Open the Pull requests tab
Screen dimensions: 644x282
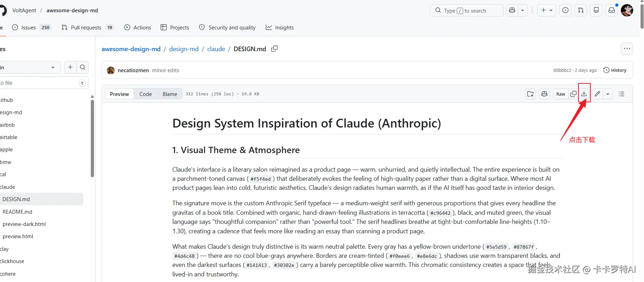point(88,27)
